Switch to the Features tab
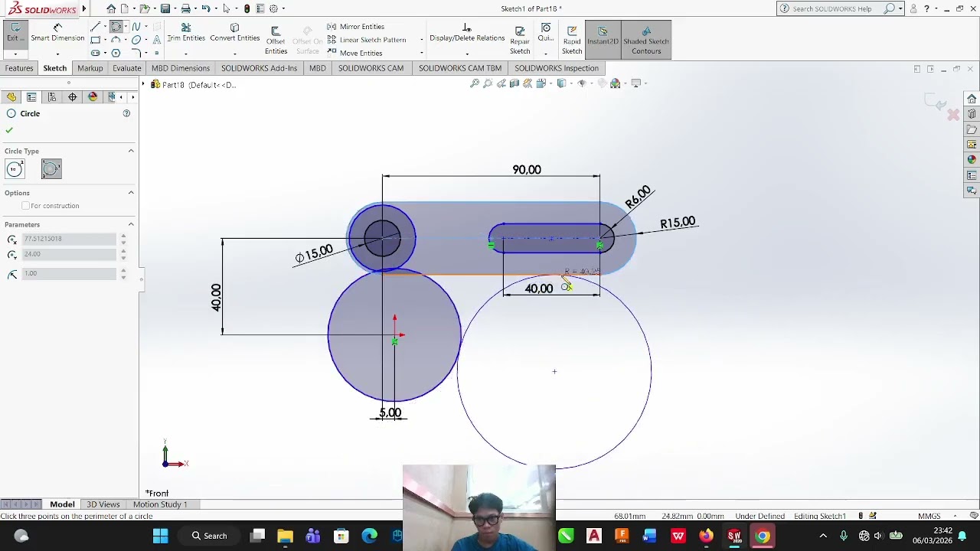This screenshot has width=980, height=551. pyautogui.click(x=19, y=68)
